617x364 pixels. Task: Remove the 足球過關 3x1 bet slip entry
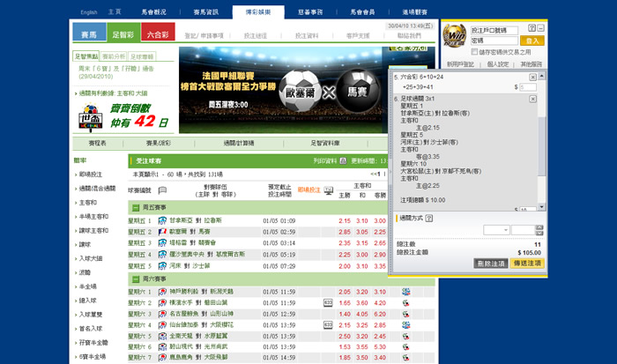tap(532, 99)
